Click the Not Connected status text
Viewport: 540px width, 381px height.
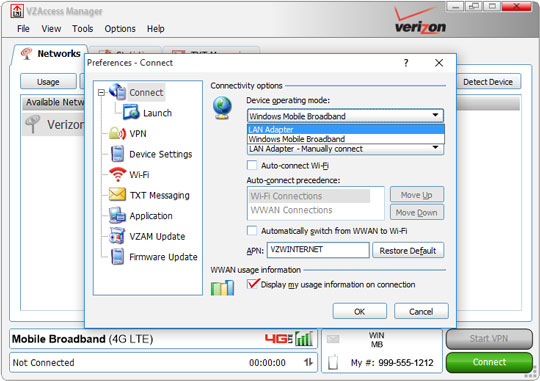click(43, 363)
